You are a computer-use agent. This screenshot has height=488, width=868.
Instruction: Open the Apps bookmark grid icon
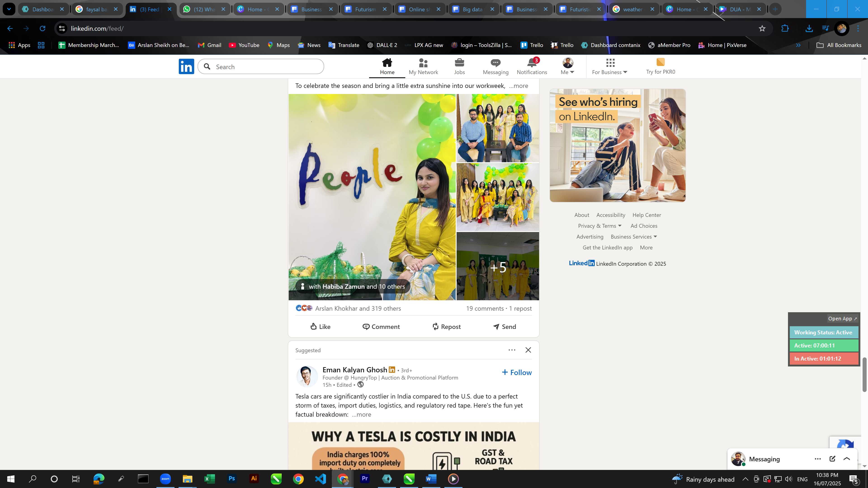pos(19,45)
